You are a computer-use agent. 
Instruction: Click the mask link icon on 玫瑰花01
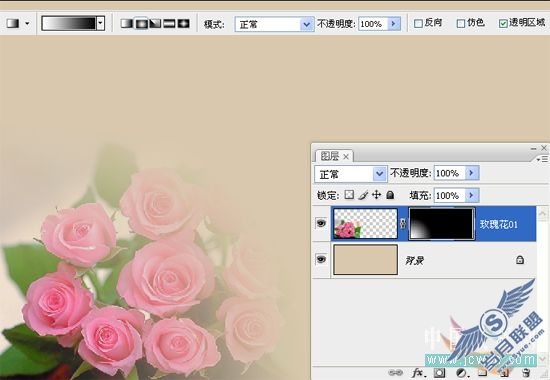pos(403,224)
